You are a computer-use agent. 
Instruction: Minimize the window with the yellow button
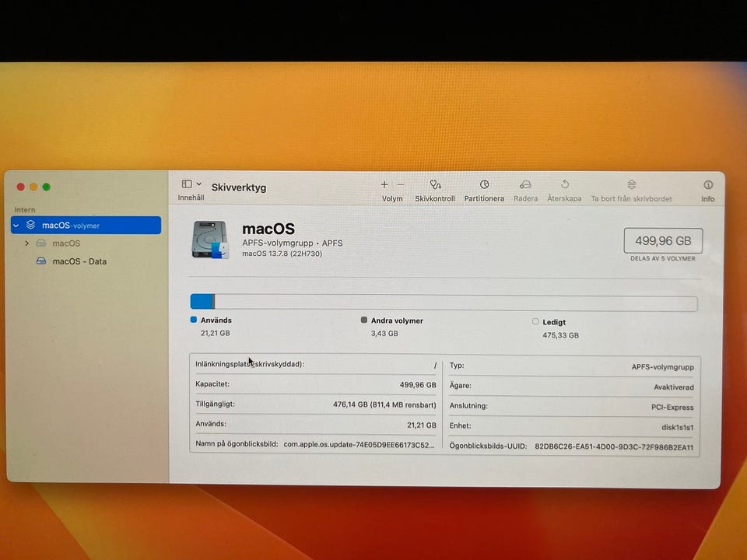[x=33, y=187]
